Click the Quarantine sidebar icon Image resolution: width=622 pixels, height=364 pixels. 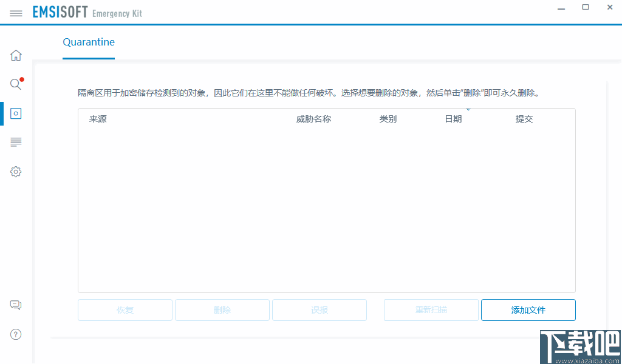coord(15,113)
